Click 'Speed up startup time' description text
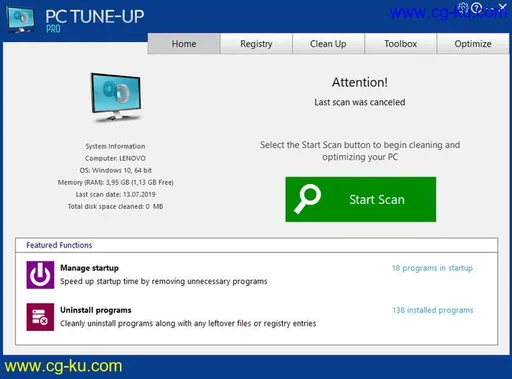Image resolution: width=512 pixels, height=379 pixels. pos(164,281)
